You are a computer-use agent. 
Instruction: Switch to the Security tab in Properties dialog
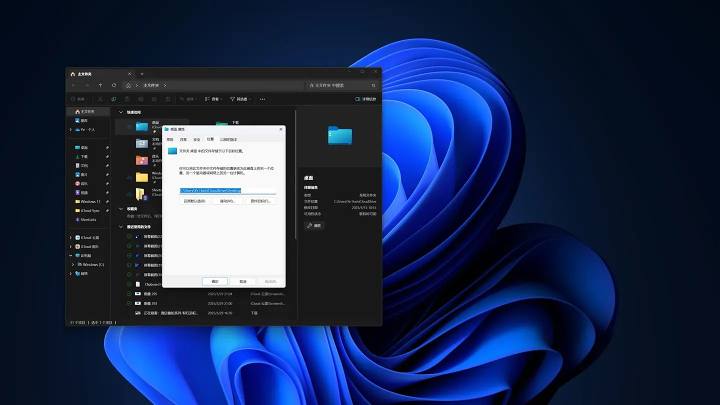coord(197,139)
